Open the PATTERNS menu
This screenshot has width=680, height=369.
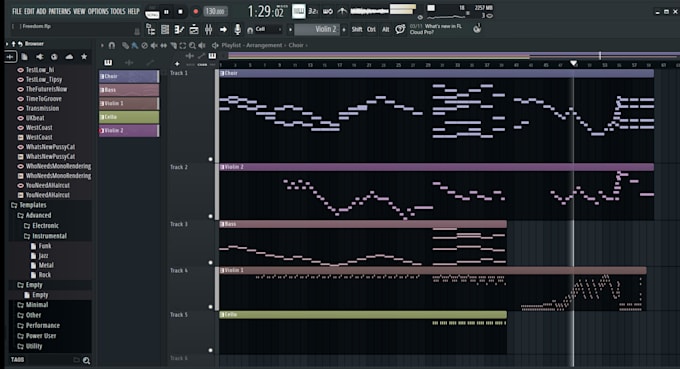point(59,11)
